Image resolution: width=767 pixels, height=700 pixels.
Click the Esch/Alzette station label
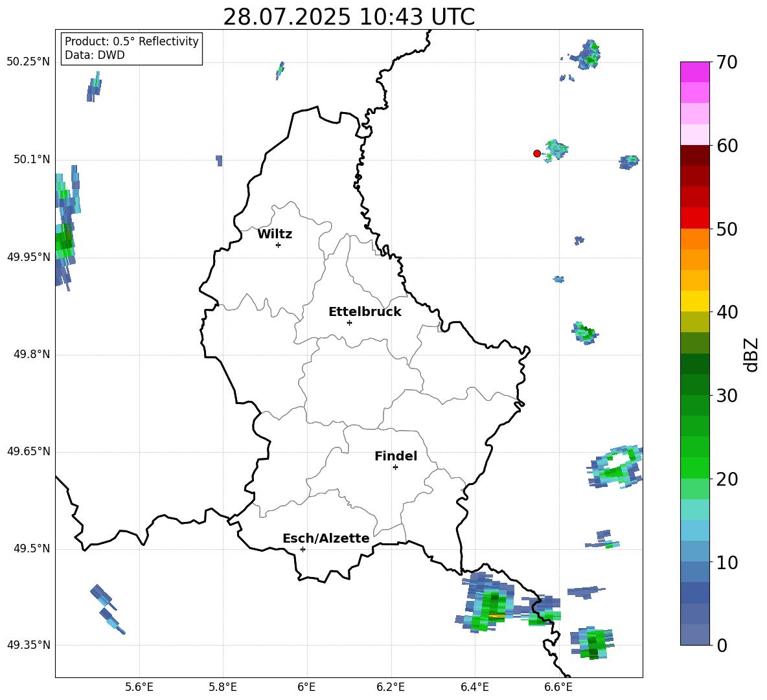click(x=326, y=538)
